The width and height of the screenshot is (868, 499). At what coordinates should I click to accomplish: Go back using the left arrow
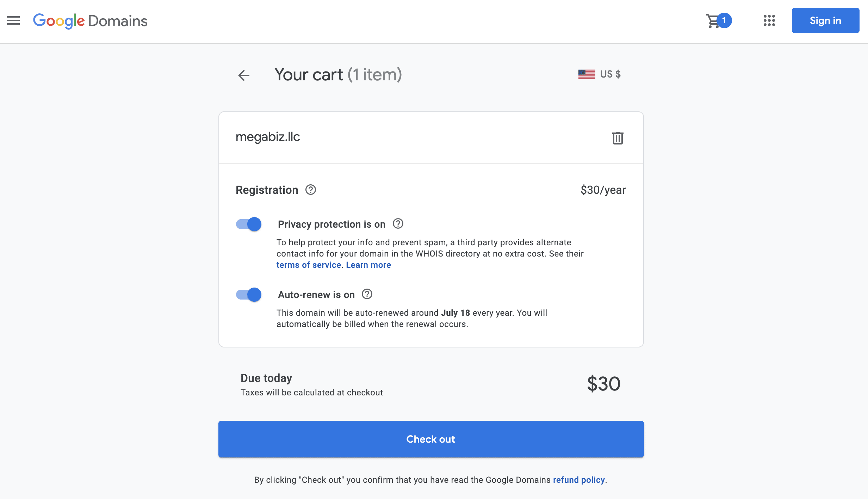(244, 75)
